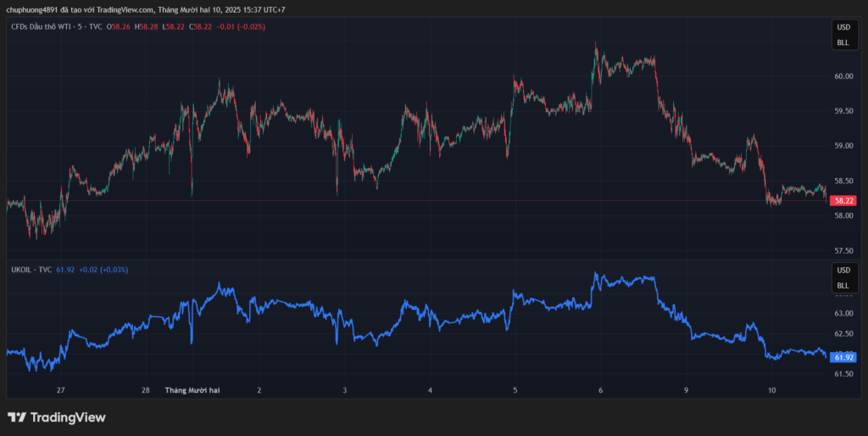Select date 27 on the time axis
The image size is (868, 436).
(60, 390)
